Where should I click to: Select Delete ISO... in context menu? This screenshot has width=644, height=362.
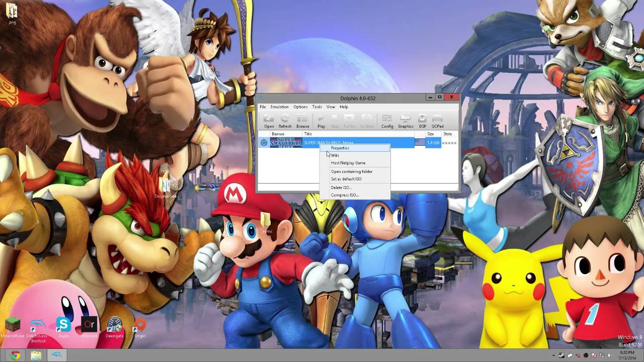coord(355,188)
